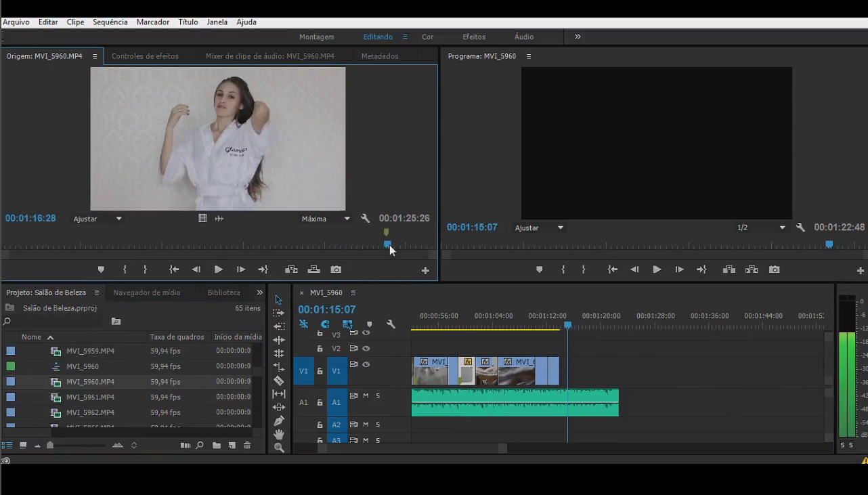Select the Slip tool
This screenshot has height=495, width=868.
click(278, 393)
